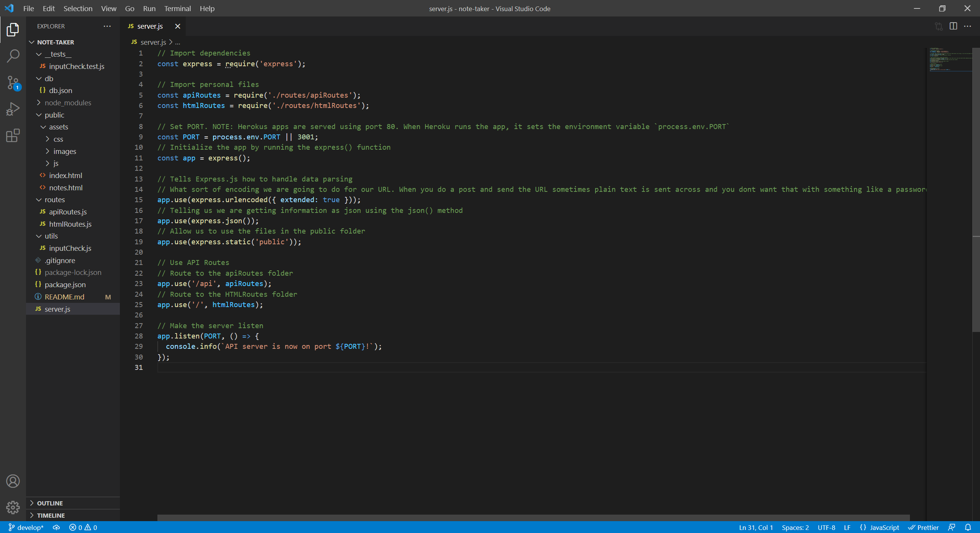980x533 pixels.
Task: Open the Accounts icon in the activity bar
Action: coord(13,481)
